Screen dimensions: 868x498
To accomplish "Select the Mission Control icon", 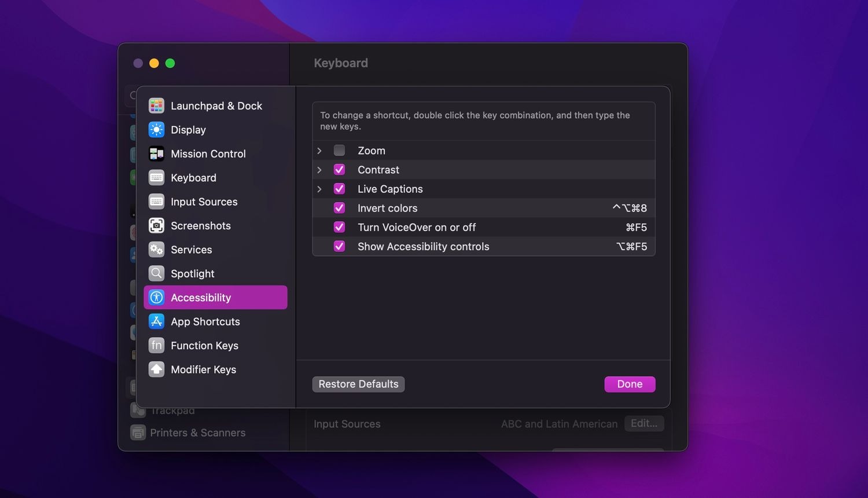I will [x=156, y=153].
